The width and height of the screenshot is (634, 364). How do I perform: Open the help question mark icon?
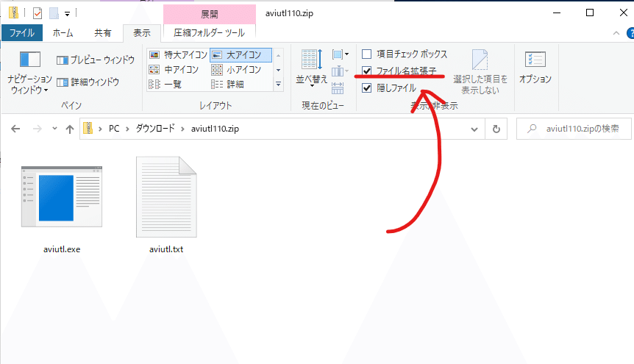630,33
